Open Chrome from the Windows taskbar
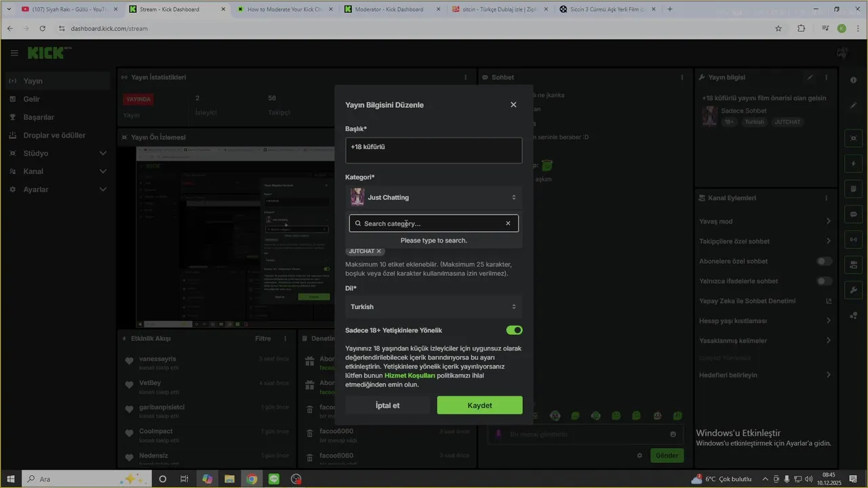The image size is (868, 488). coord(252,479)
